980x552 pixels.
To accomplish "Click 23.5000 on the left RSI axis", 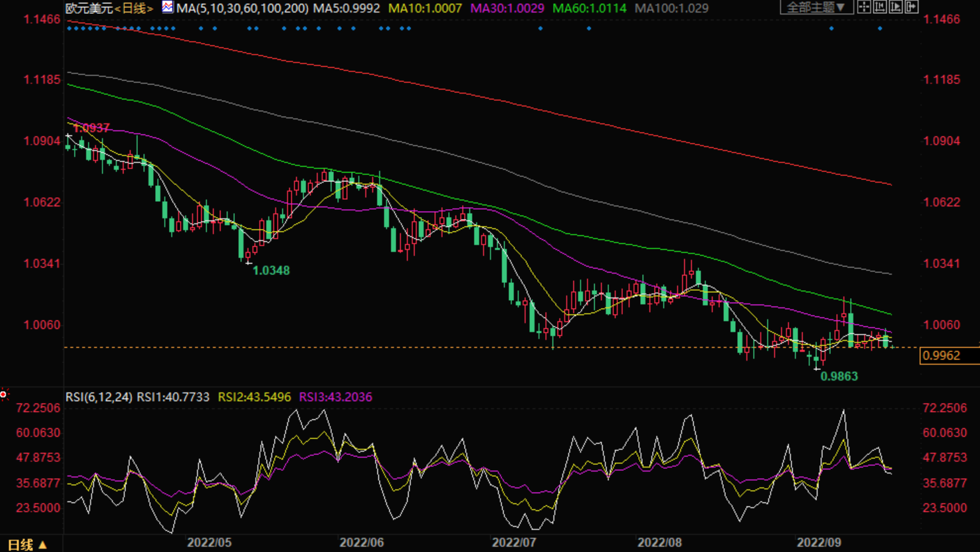I will [x=38, y=508].
